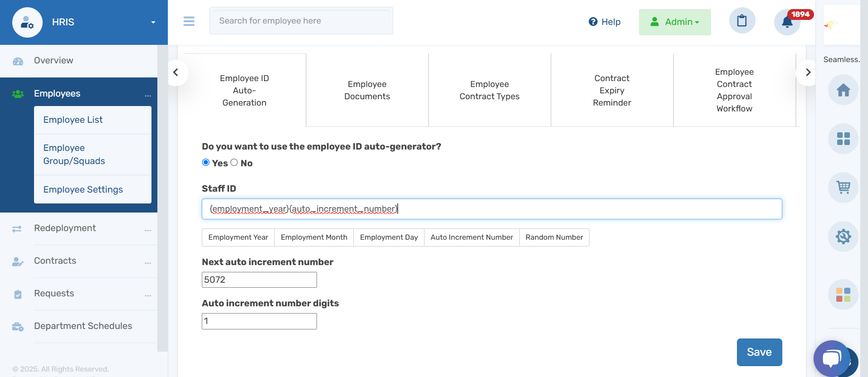Click the clipboard icon in header

click(742, 21)
